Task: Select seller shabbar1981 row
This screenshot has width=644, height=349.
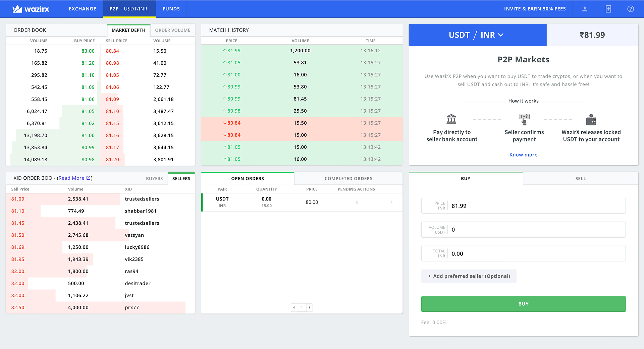Action: [100, 211]
